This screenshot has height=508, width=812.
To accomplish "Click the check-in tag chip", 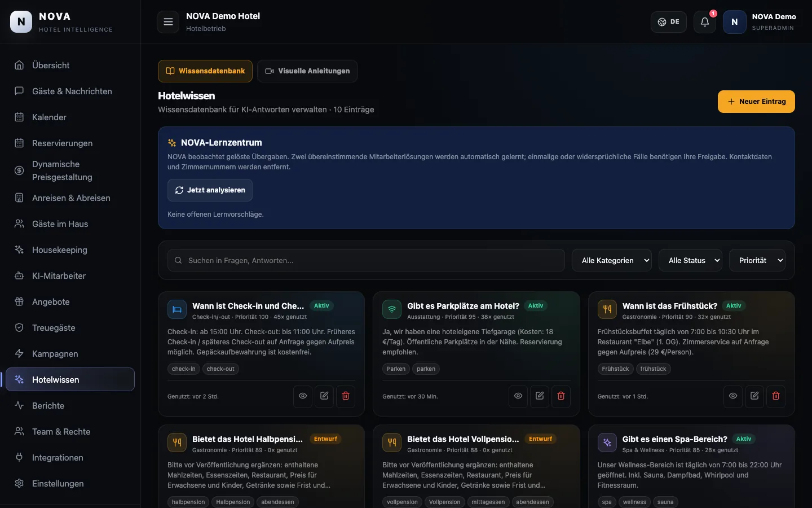I will pyautogui.click(x=184, y=369).
